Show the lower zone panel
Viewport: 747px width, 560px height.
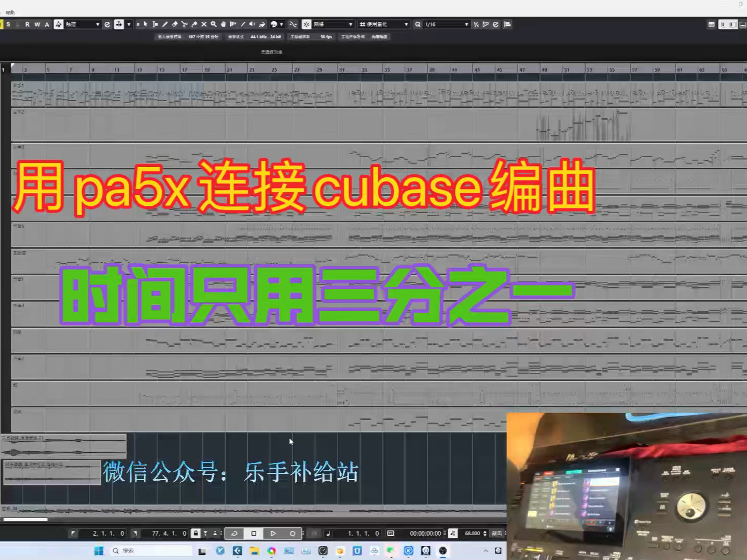743,24
